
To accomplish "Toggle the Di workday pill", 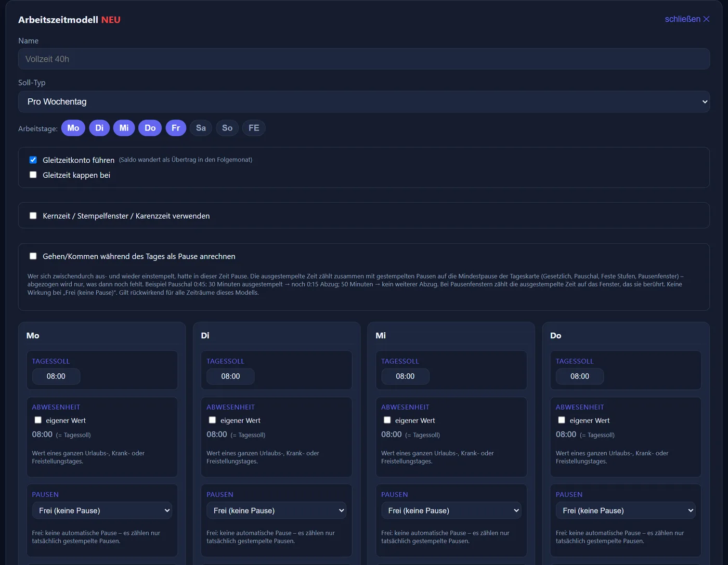I will tap(99, 128).
